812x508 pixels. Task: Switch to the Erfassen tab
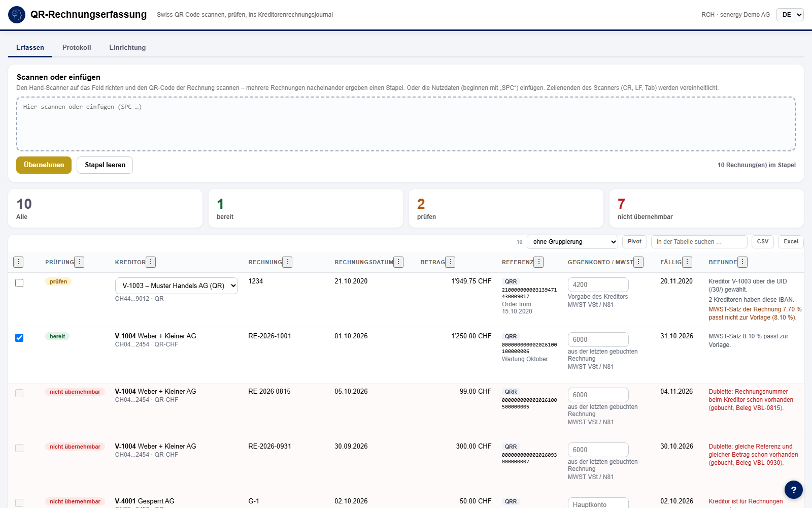pyautogui.click(x=30, y=47)
